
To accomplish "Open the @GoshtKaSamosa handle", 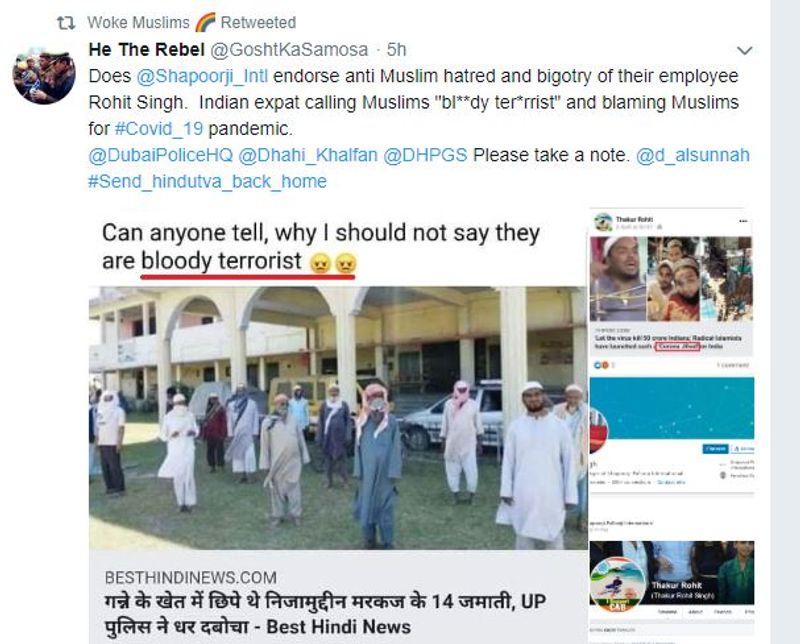I will pos(289,49).
